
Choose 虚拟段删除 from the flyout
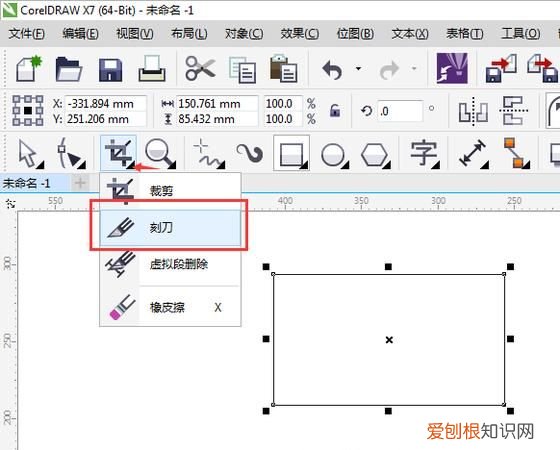[170, 265]
